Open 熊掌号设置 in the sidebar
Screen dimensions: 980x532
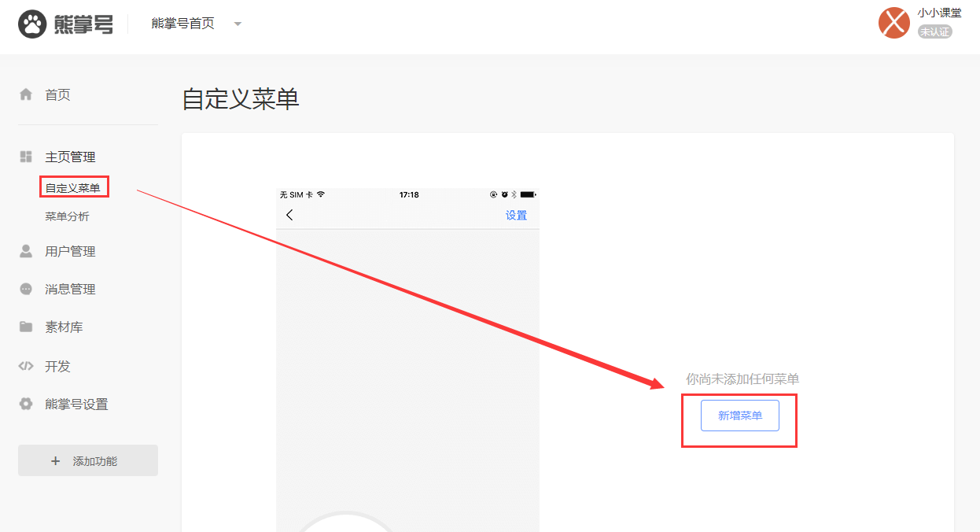point(76,405)
